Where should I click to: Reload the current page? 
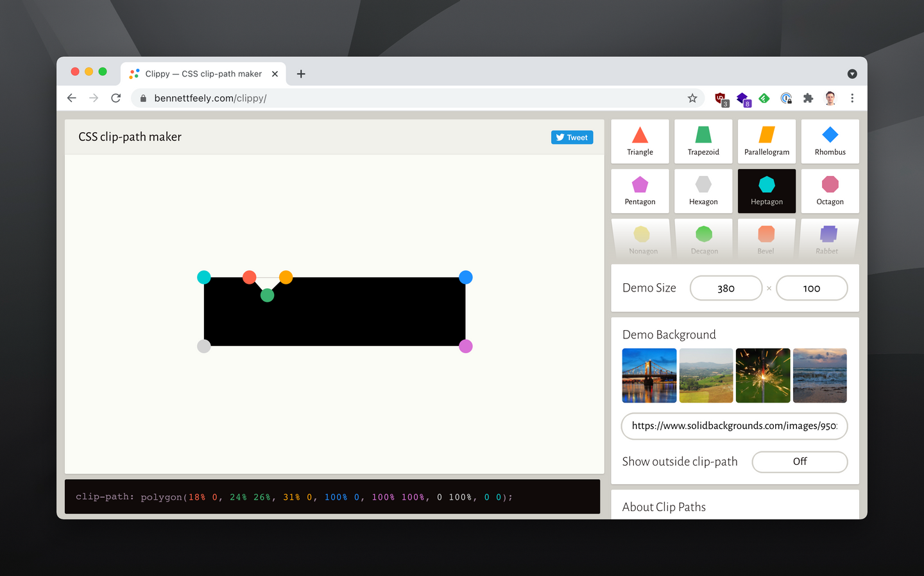point(116,98)
